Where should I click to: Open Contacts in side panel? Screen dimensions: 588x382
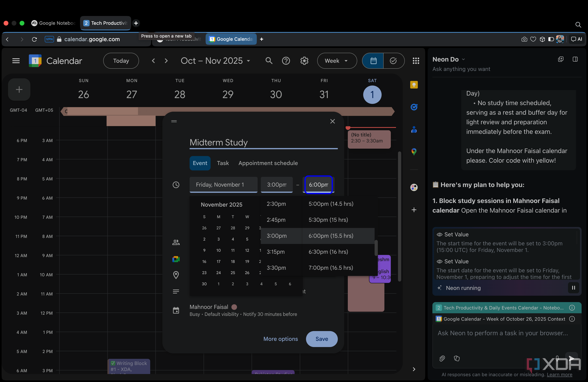tap(414, 129)
